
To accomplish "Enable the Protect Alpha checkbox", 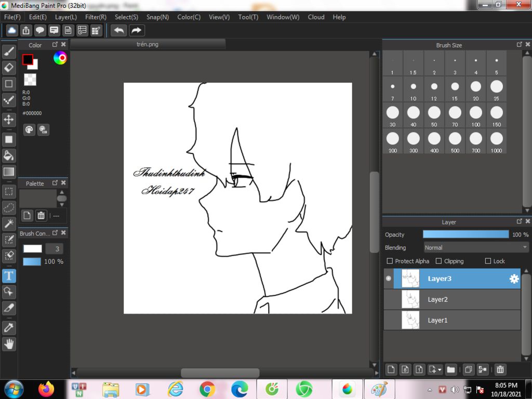I will point(390,261).
